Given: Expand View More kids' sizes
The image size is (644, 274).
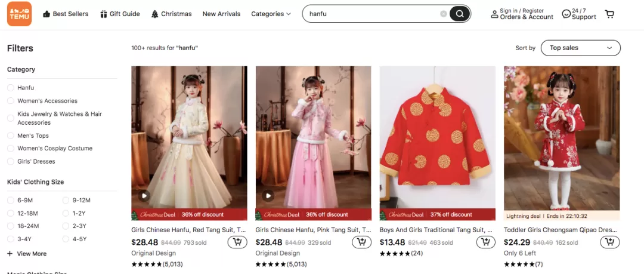Looking at the screenshot, I should (x=27, y=254).
